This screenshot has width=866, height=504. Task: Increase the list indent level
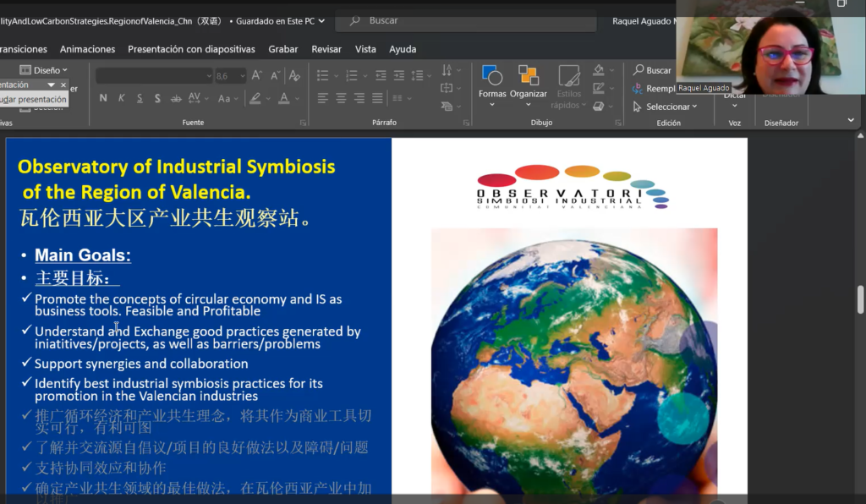tap(400, 75)
